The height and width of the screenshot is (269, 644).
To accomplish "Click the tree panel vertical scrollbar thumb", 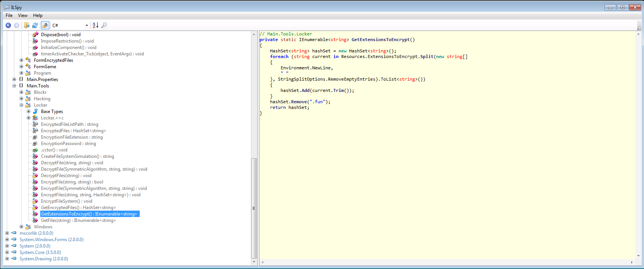I will [254, 208].
